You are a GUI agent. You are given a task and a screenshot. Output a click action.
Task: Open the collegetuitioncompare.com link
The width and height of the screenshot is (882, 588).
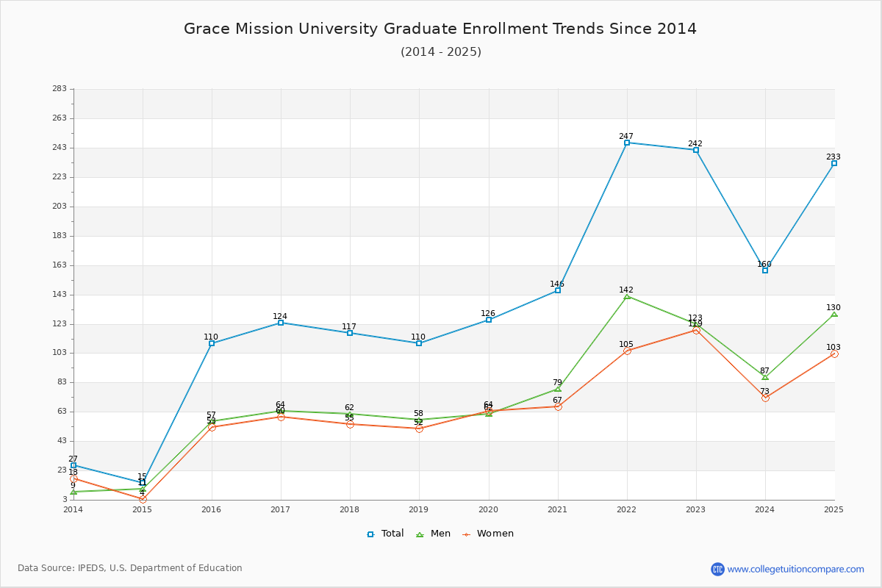tap(795, 569)
